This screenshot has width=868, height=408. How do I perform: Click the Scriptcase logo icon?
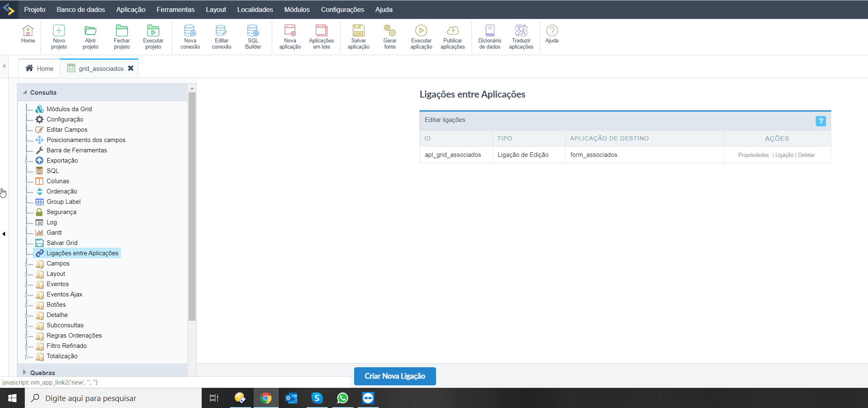tap(9, 9)
